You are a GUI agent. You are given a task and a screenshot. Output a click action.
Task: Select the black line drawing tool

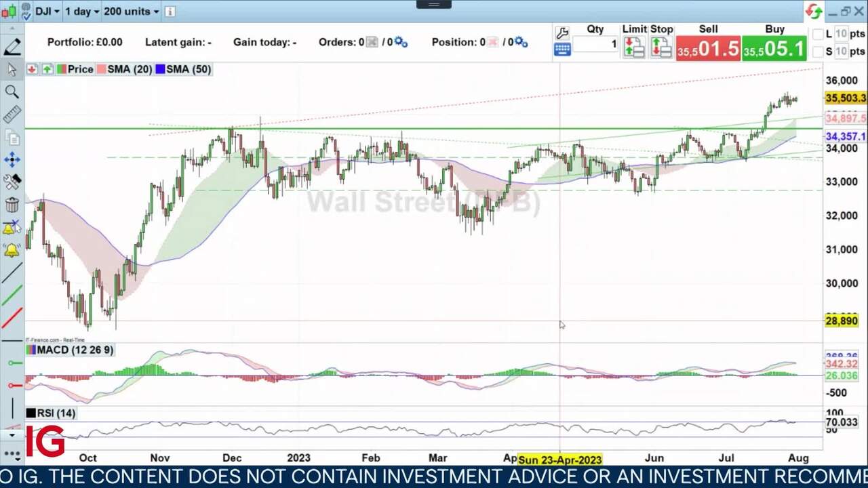coord(12,272)
